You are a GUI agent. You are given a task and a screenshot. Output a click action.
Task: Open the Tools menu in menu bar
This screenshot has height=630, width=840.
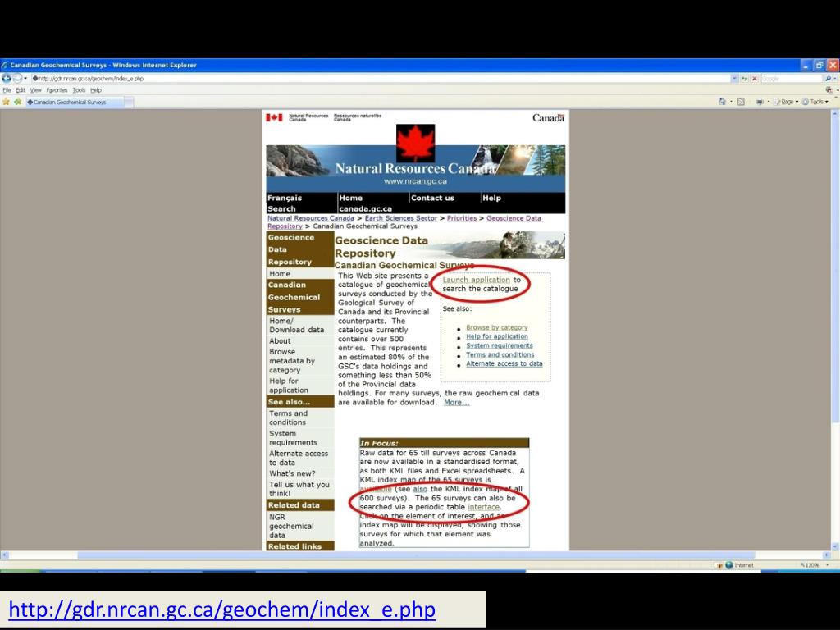(80, 90)
